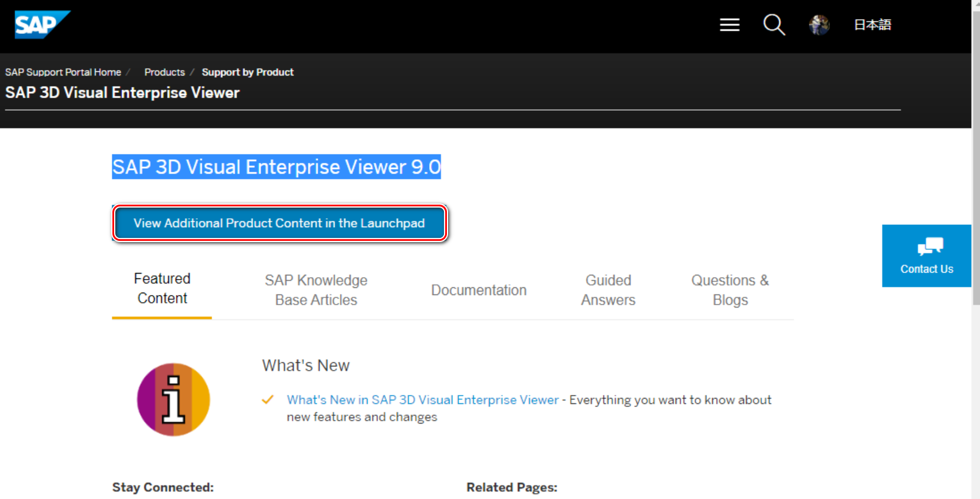The width and height of the screenshot is (980, 499).
Task: Open the Products breadcrumb link
Action: pos(165,72)
